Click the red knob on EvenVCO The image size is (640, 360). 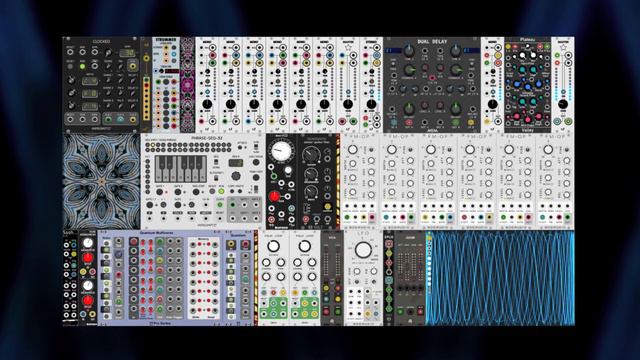coord(274,196)
